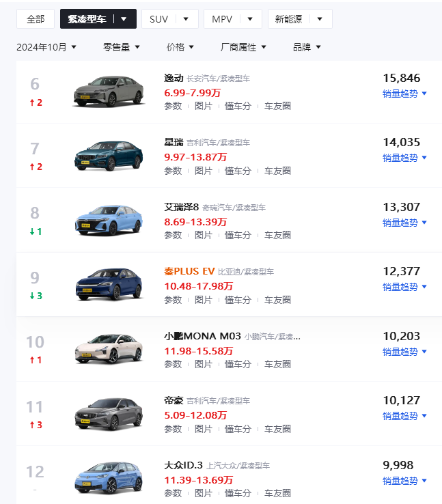The image size is (442, 504).
Task: View 图片 for 小鹏MONA M03
Action: pos(204,364)
